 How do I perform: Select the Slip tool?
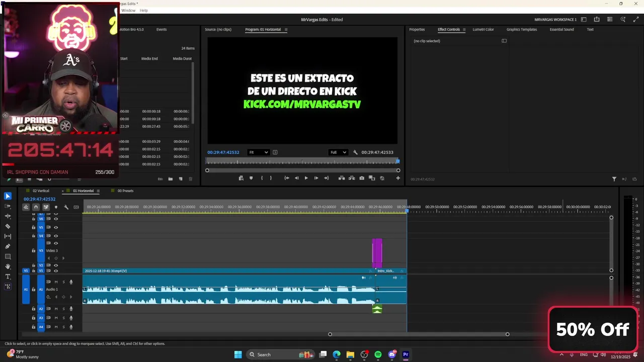(x=8, y=236)
